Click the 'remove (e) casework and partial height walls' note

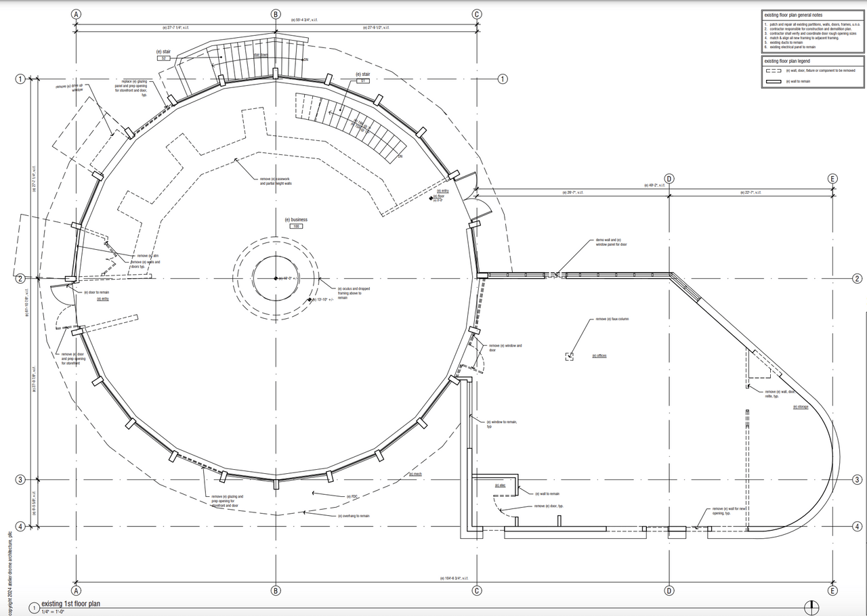(x=276, y=181)
